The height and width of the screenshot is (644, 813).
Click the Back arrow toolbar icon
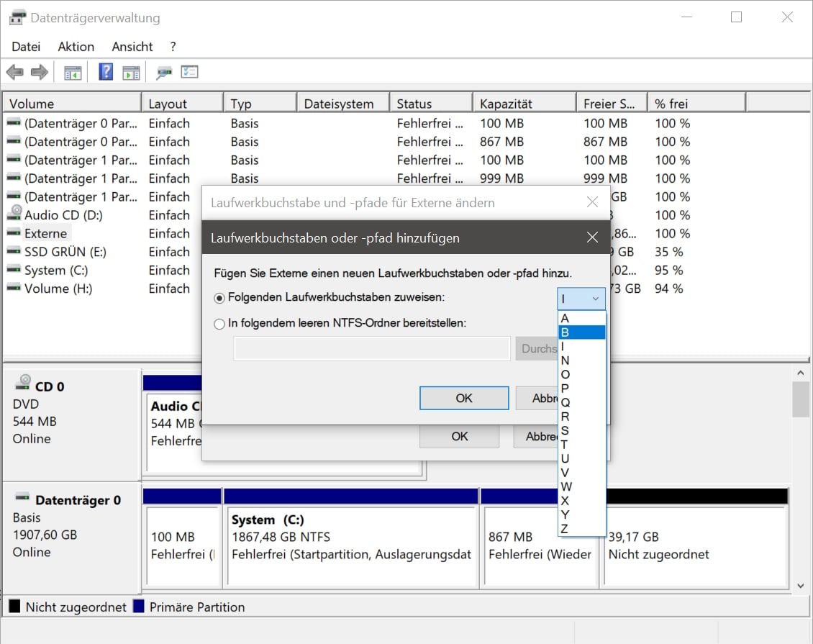coord(15,72)
